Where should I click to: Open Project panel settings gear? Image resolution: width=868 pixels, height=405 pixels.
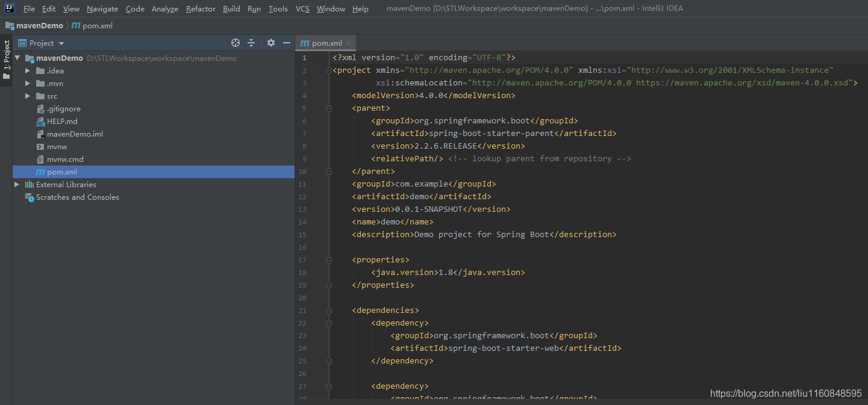(271, 43)
